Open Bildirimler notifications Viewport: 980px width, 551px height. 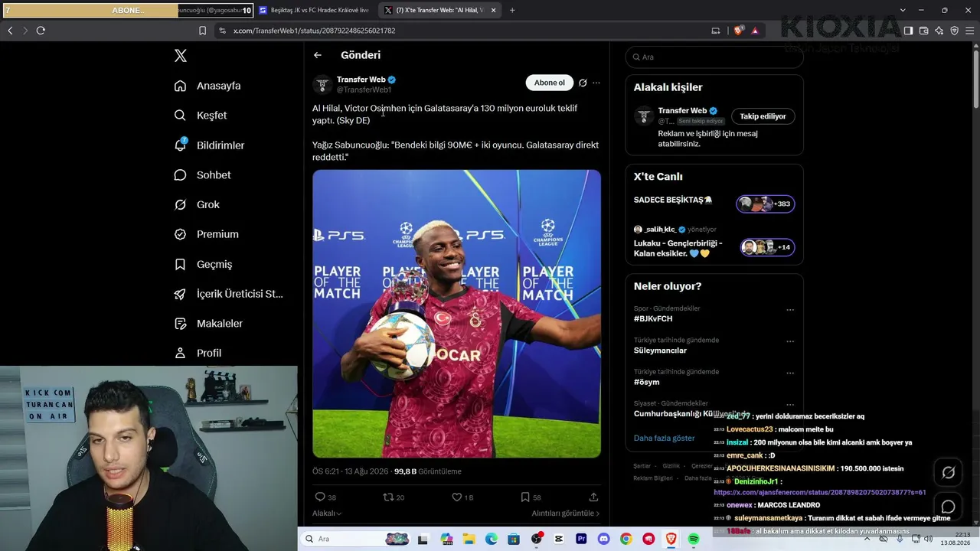click(x=209, y=145)
